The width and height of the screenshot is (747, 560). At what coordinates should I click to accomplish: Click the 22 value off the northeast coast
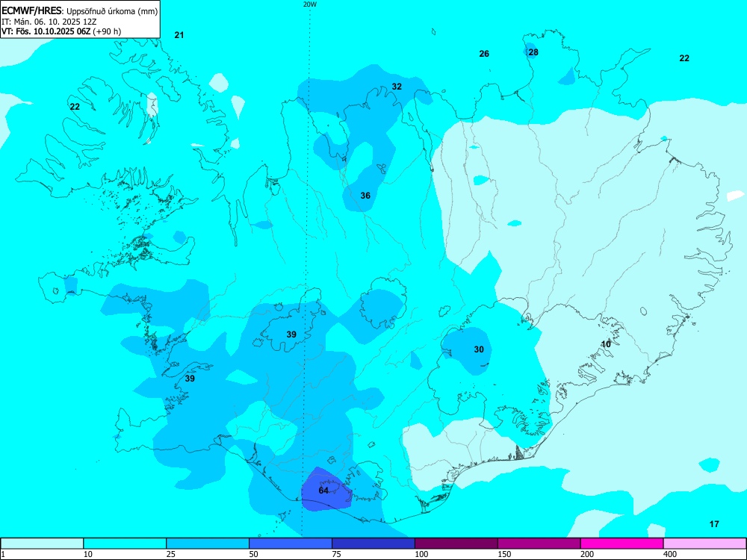(x=684, y=58)
